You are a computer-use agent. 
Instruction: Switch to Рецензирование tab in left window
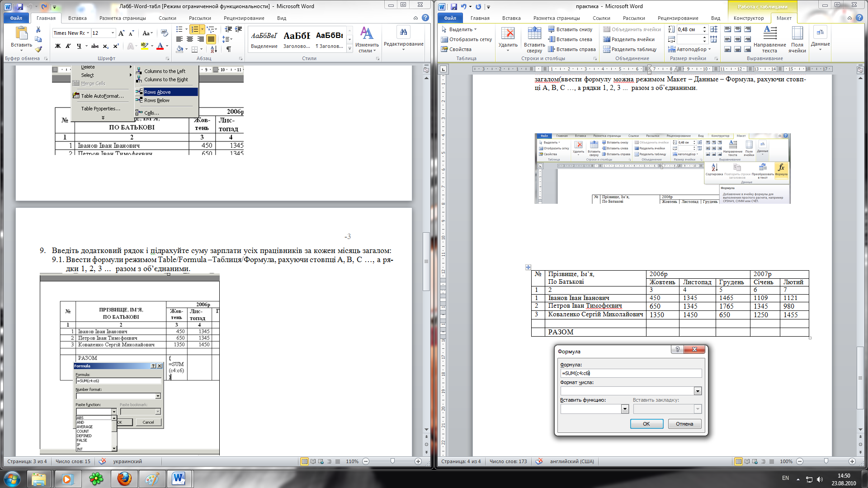244,18
